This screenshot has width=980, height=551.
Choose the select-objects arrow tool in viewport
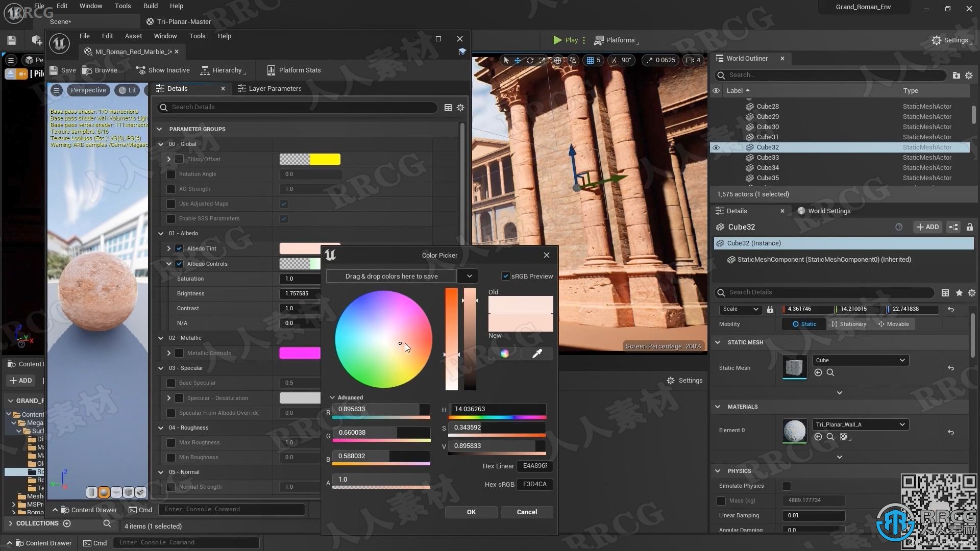tap(506, 60)
